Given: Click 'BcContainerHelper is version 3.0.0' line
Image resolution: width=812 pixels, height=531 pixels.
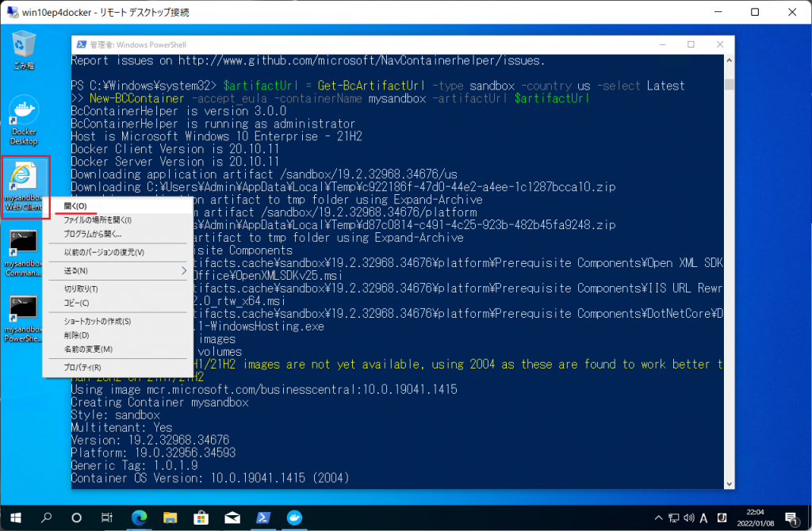Looking at the screenshot, I should tap(178, 111).
